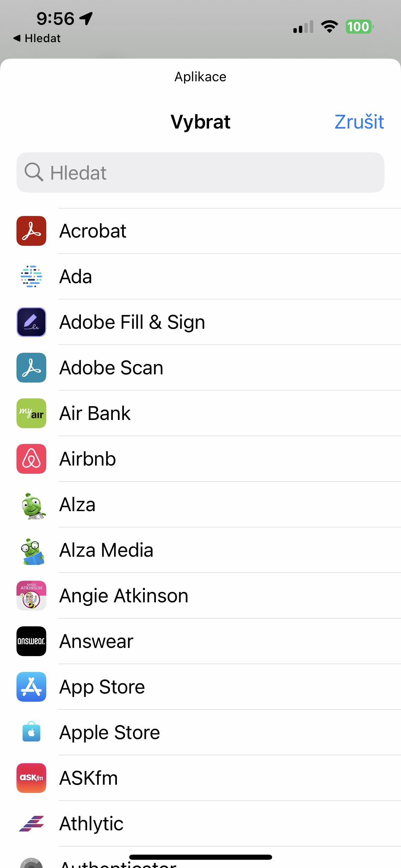
Task: Select the Athlytic list row
Action: pos(206,823)
